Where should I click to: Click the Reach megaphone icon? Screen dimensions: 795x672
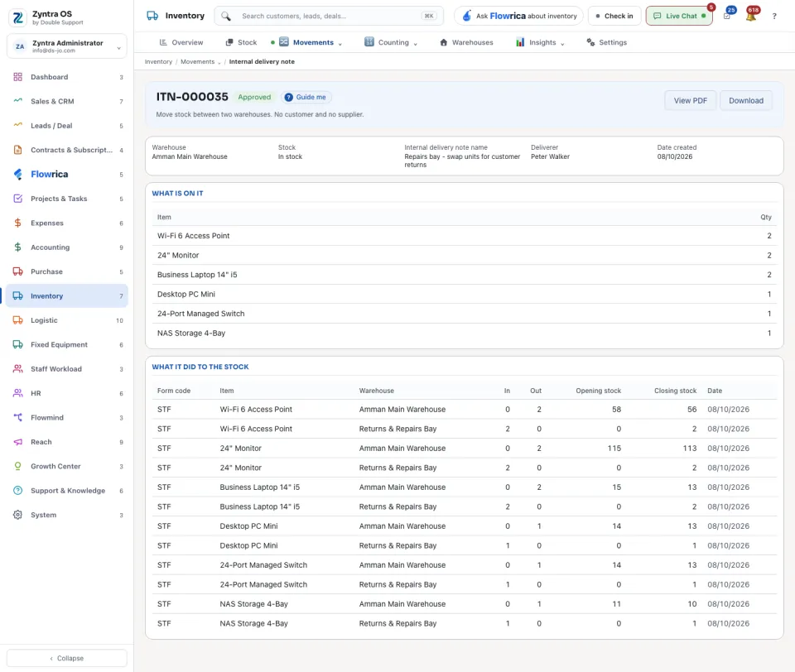click(17, 442)
